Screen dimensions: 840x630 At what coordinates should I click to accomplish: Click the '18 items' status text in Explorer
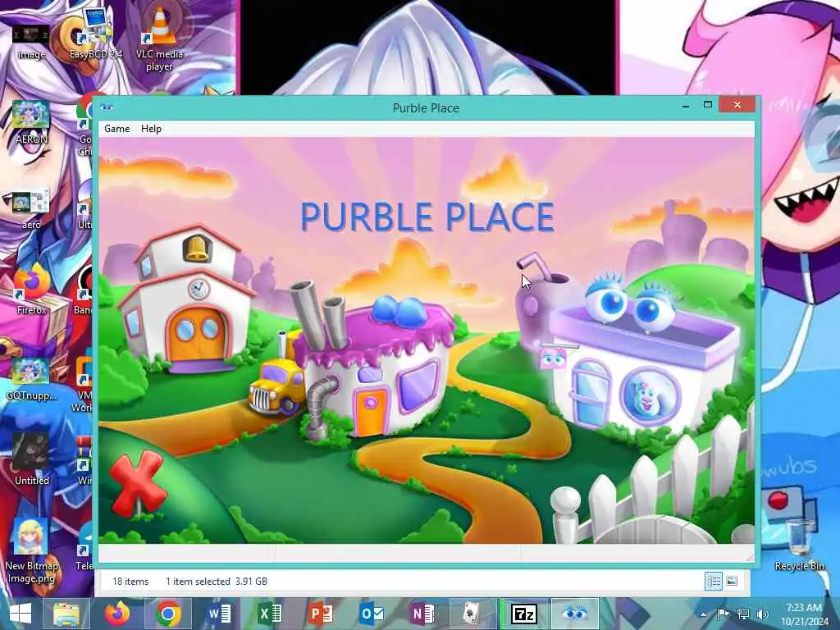(130, 582)
